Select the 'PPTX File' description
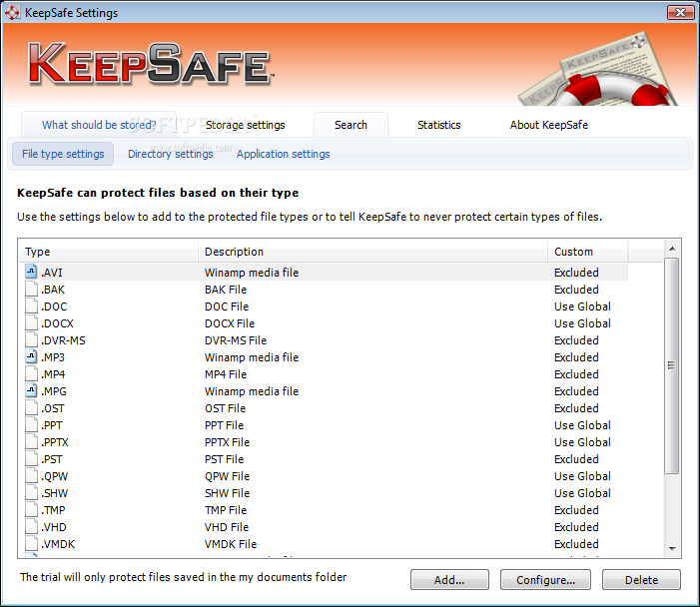This screenshot has width=700, height=607. click(227, 442)
